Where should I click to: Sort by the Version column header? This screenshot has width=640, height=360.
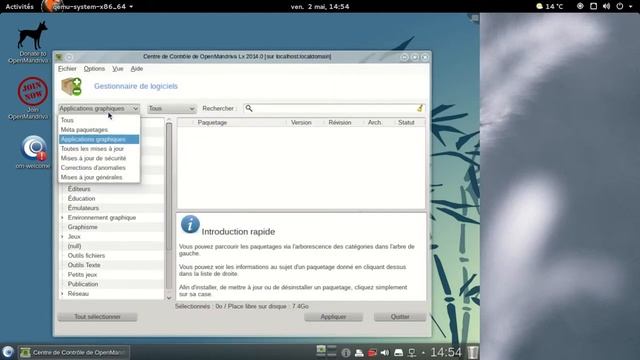click(x=304, y=122)
